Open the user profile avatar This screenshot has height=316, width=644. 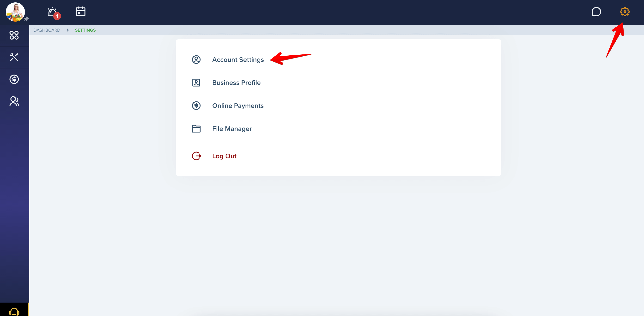pos(15,12)
